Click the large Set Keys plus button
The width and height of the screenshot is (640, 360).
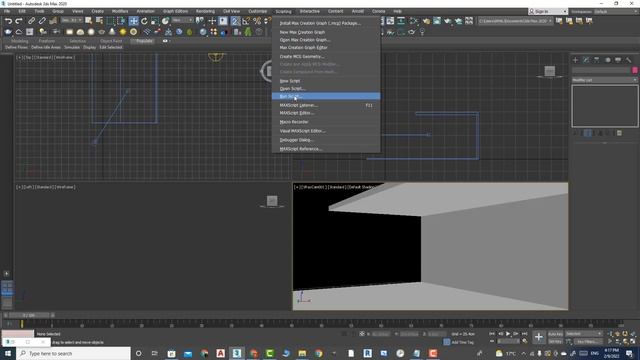coord(539,337)
